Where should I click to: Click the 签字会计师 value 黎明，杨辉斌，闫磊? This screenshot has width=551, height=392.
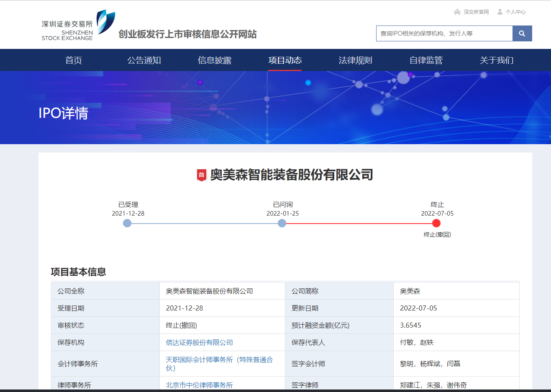coord(430,364)
